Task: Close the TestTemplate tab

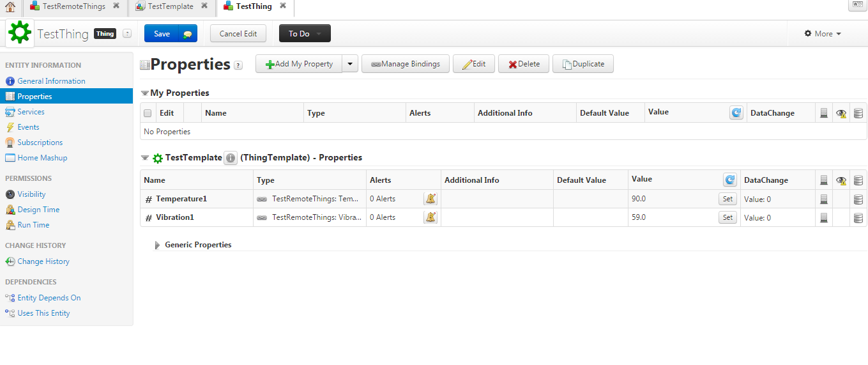Action: pos(204,6)
